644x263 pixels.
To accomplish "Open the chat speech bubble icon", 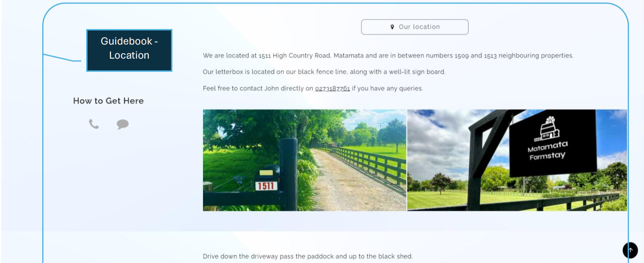I will pos(122,124).
